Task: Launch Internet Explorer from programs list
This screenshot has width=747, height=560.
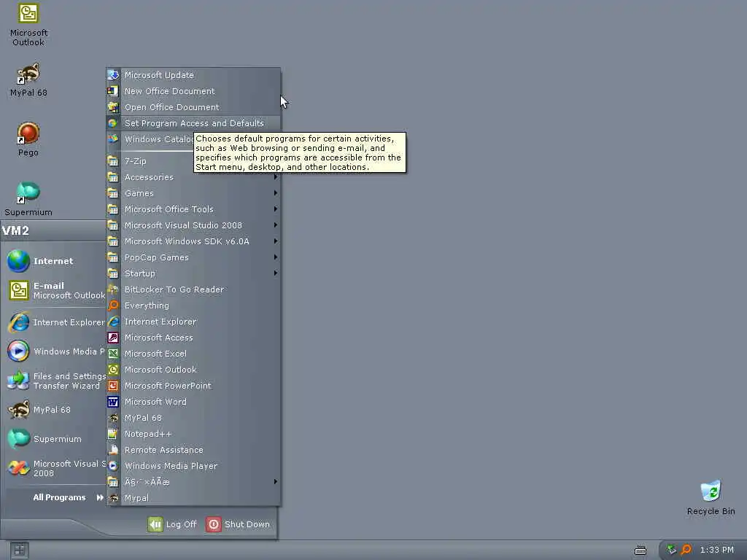Action: 193,322
